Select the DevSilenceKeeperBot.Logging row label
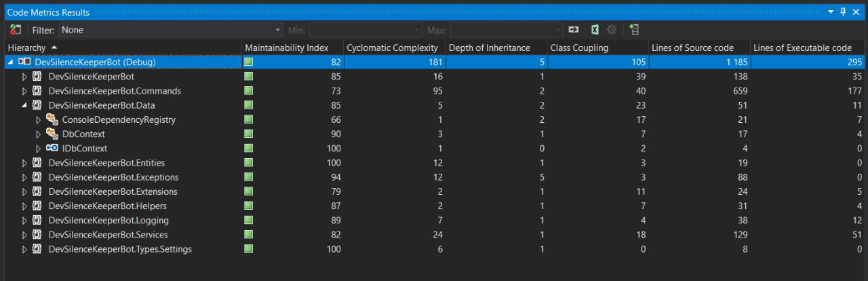The width and height of the screenshot is (868, 281). click(108, 221)
